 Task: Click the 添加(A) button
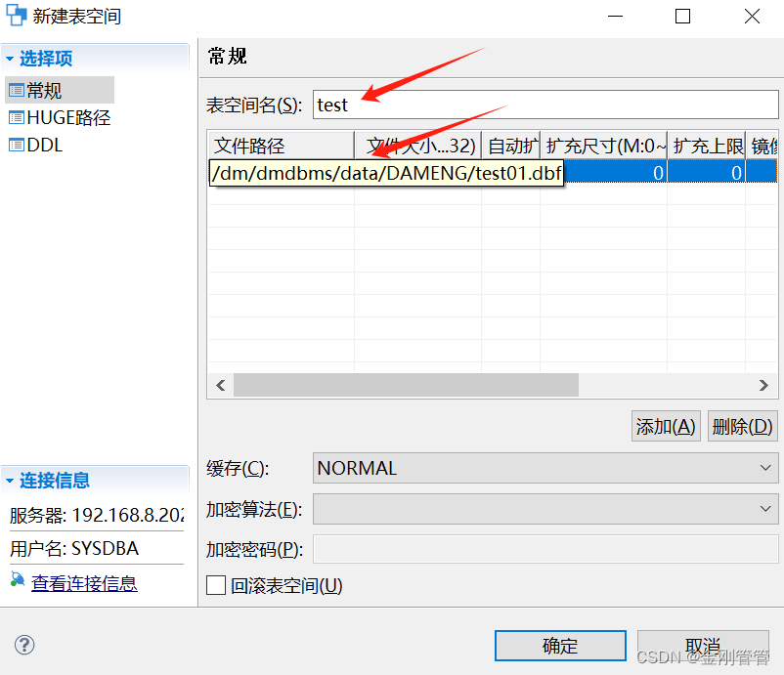tap(665, 426)
